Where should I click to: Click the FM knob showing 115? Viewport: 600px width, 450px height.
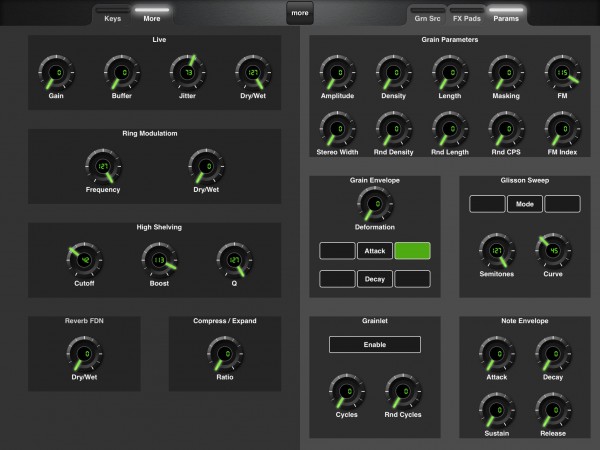point(562,73)
